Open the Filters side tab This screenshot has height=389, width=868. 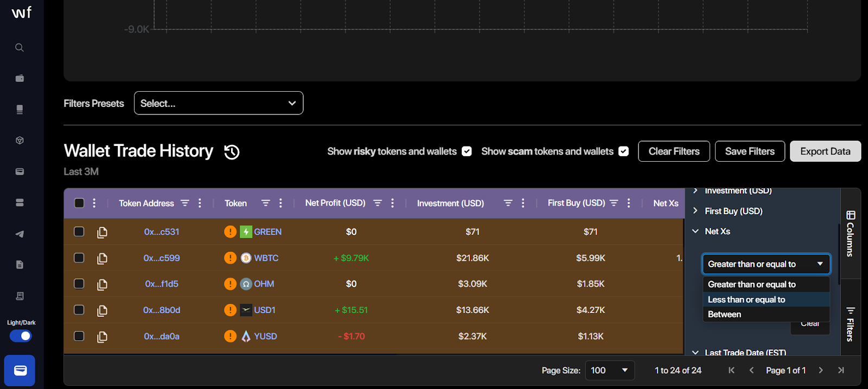(x=851, y=324)
